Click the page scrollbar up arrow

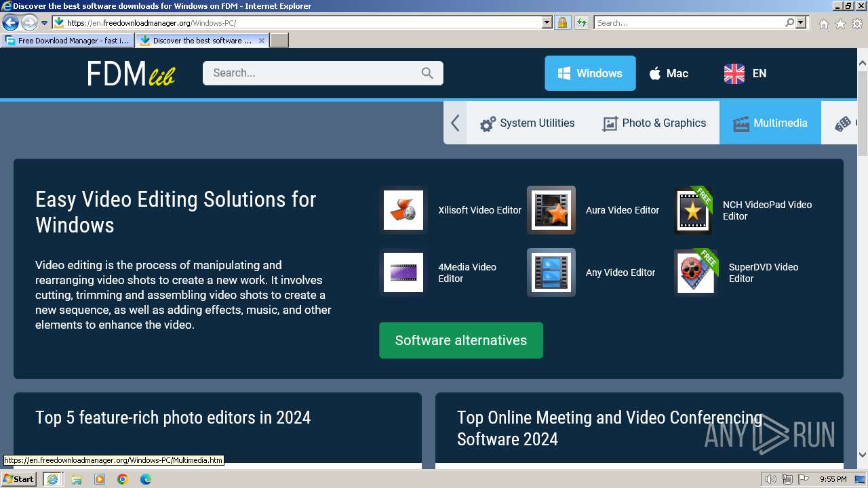[x=863, y=64]
